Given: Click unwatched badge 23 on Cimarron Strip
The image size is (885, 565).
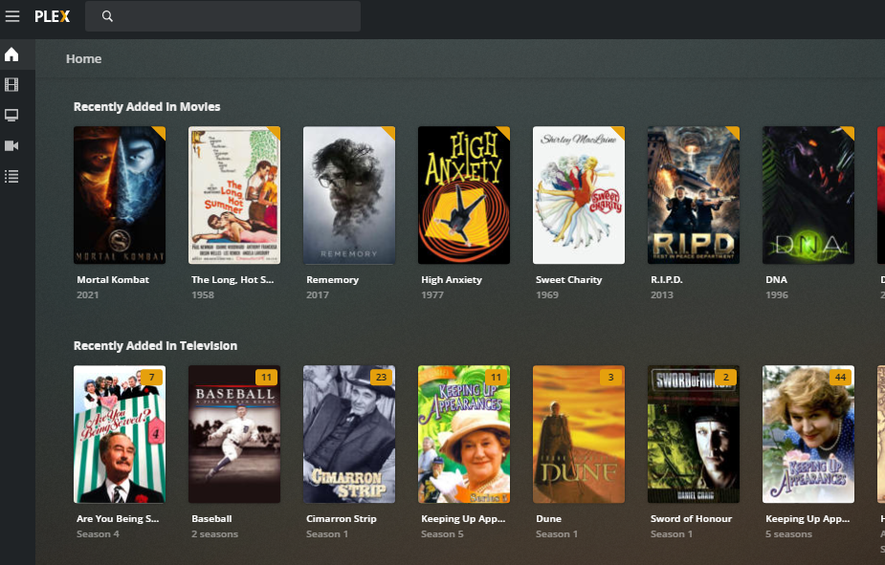Looking at the screenshot, I should pyautogui.click(x=381, y=377).
